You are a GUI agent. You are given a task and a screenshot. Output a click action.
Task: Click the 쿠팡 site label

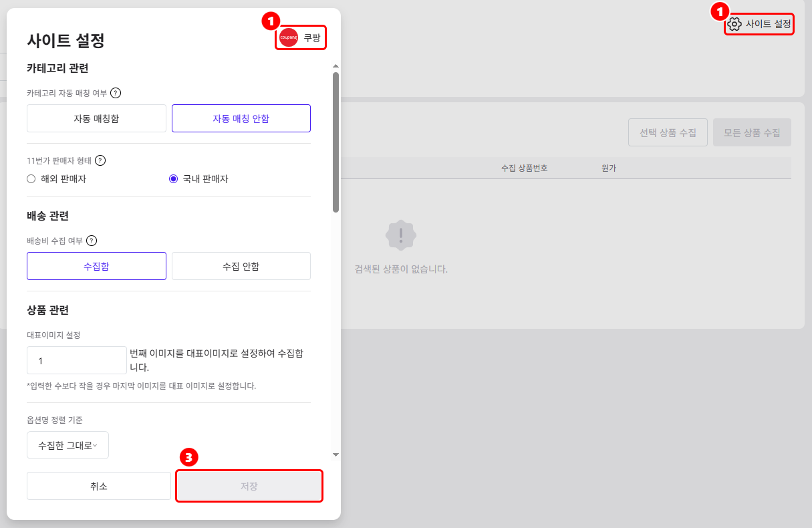click(x=312, y=38)
